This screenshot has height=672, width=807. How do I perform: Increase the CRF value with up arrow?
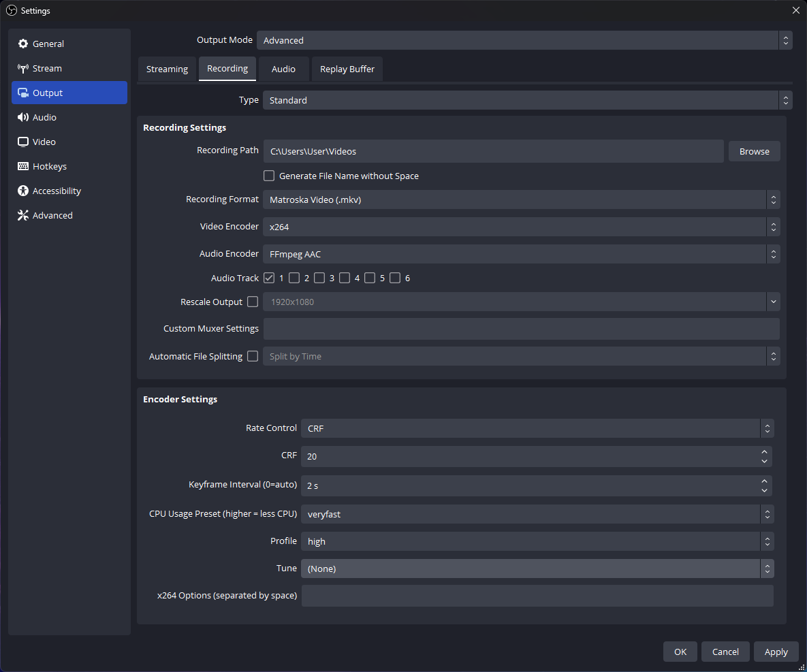tap(765, 451)
